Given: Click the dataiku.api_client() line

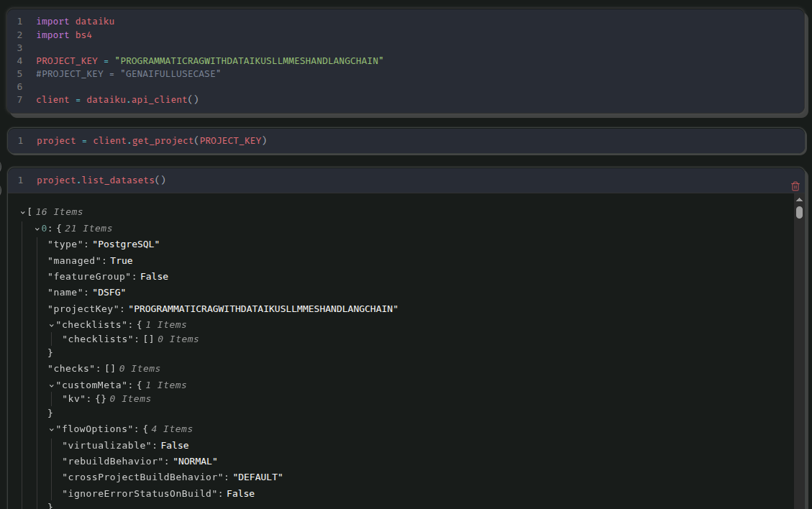Looking at the screenshot, I should click(117, 99).
